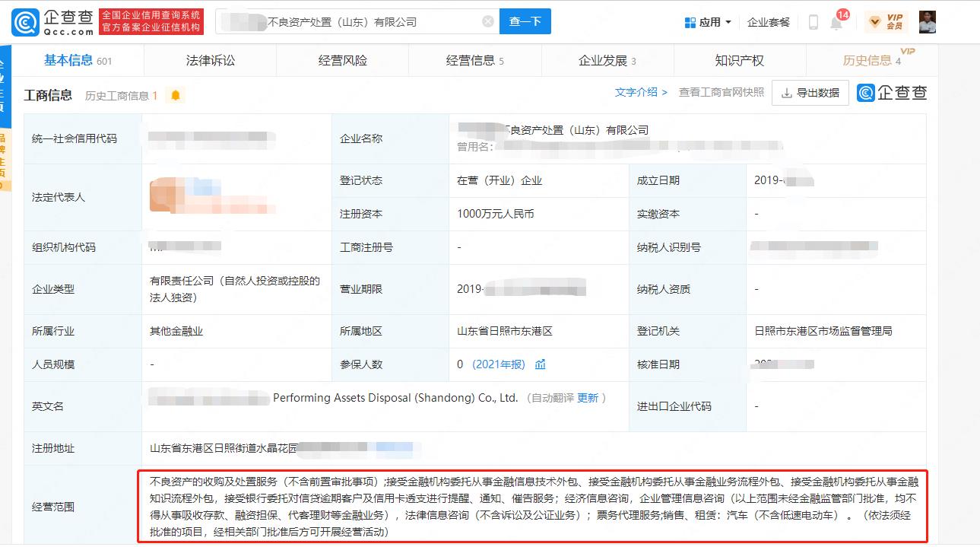980x547 pixels.
Task: Select the 经营信息 tab
Action: 470,60
